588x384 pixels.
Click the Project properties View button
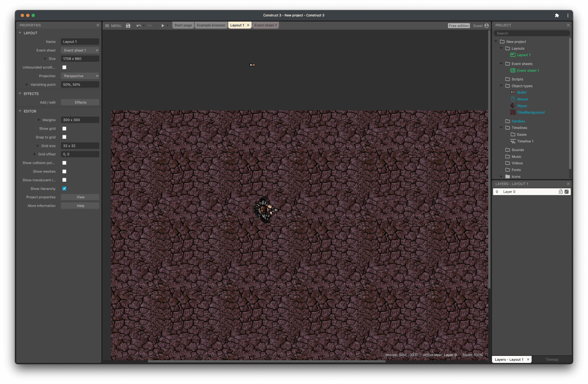[80, 197]
